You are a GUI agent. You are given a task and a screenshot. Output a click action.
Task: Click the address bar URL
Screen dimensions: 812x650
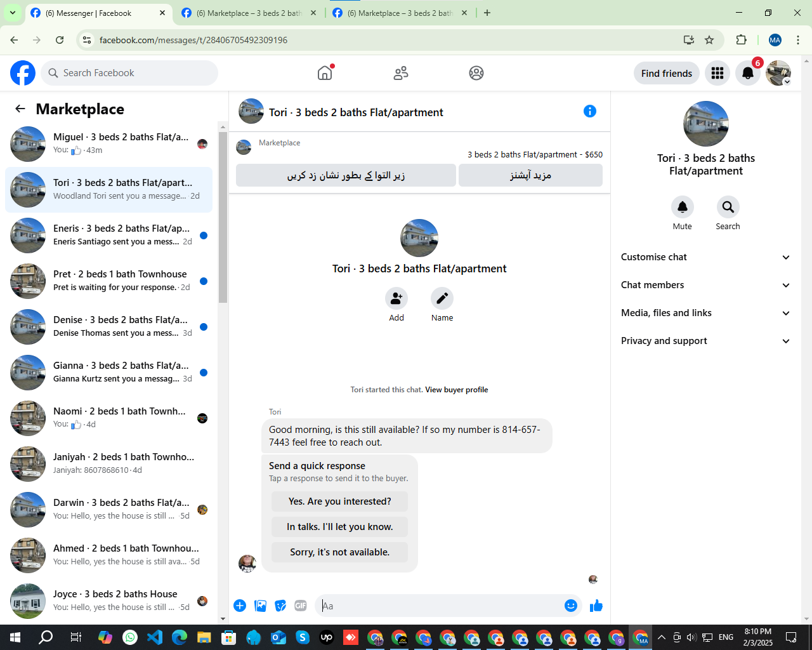193,40
